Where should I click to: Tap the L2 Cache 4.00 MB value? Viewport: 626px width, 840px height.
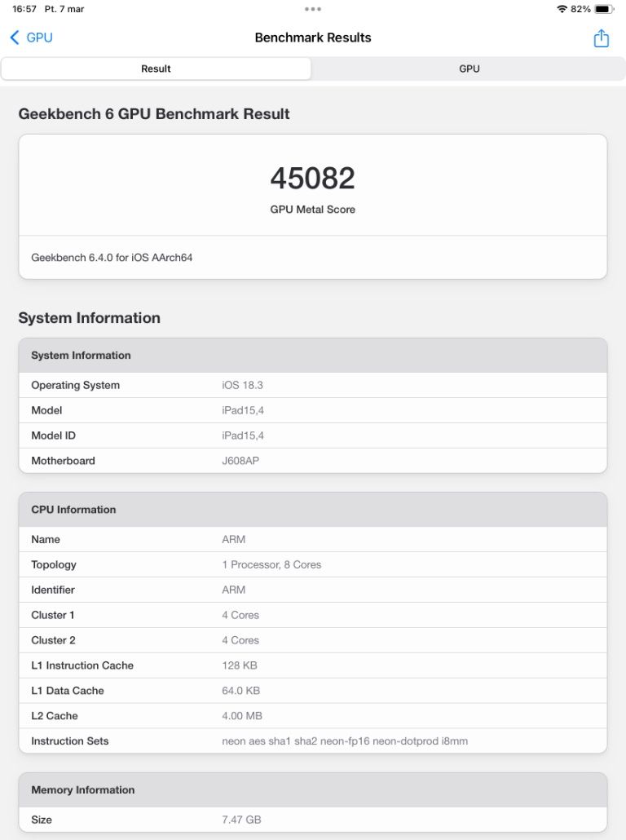point(242,716)
